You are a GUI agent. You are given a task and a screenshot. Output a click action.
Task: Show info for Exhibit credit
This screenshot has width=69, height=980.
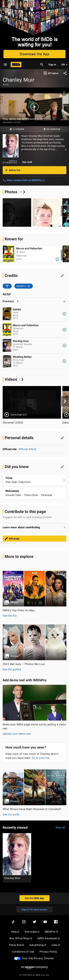click(64, 314)
